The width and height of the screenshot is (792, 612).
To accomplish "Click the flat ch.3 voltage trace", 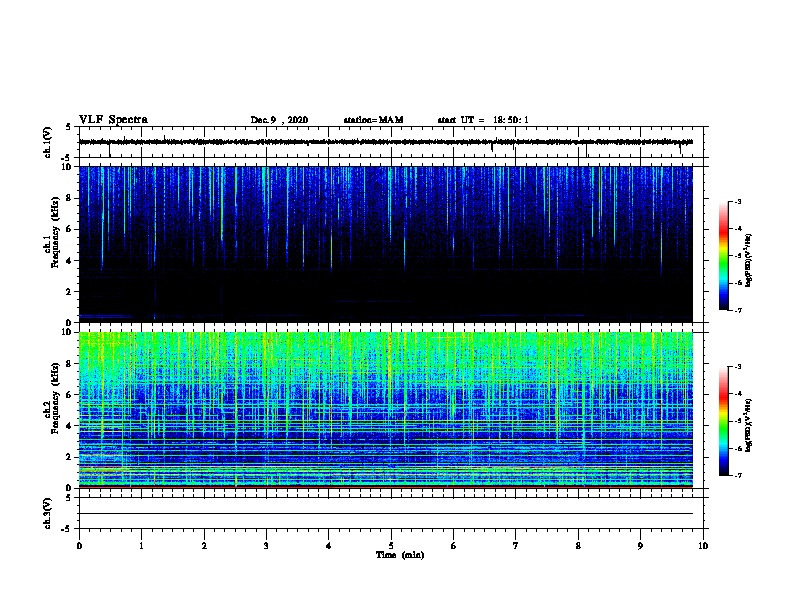I will click(386, 514).
